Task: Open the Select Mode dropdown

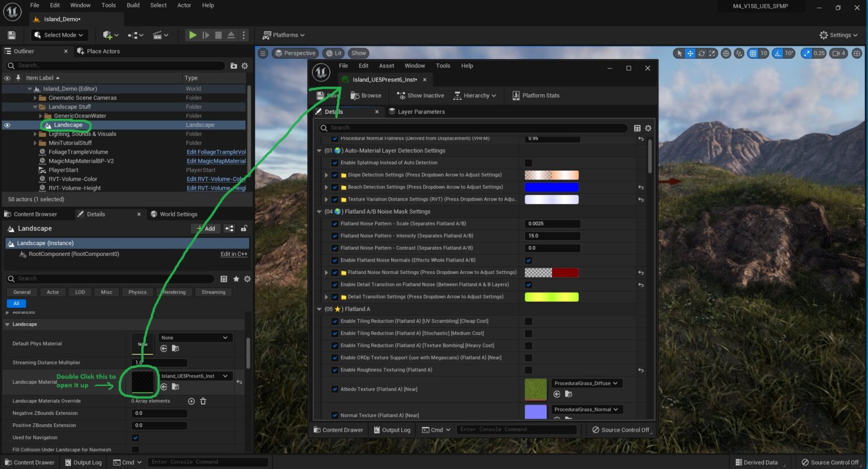Action: pos(59,34)
